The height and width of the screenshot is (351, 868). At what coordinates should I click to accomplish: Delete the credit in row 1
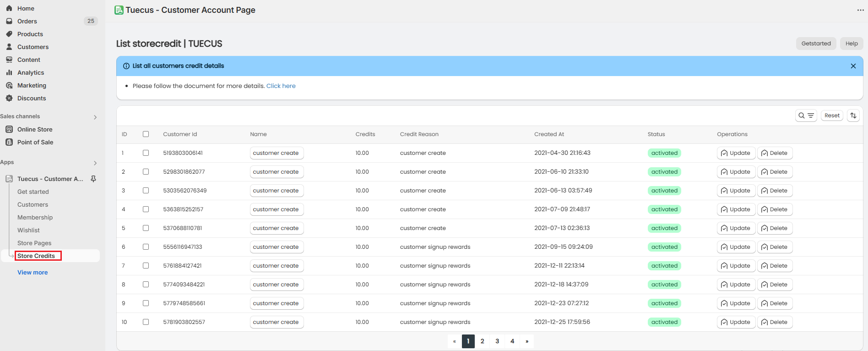(775, 153)
